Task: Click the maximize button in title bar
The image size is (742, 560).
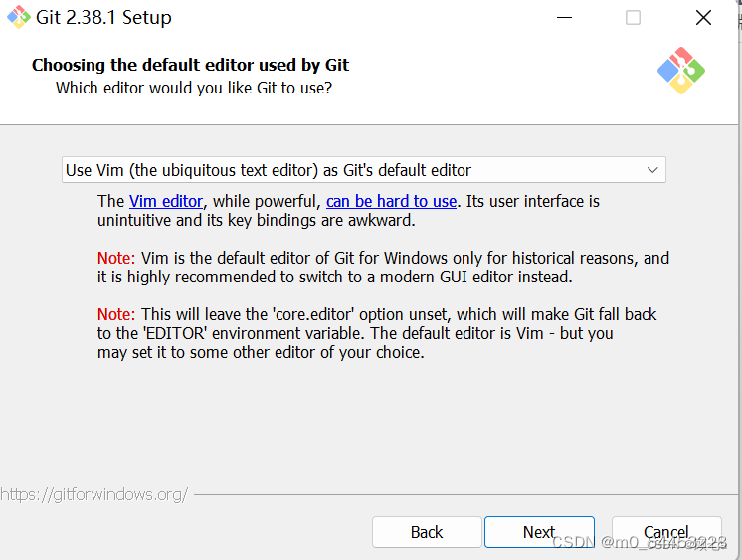Action: click(634, 18)
